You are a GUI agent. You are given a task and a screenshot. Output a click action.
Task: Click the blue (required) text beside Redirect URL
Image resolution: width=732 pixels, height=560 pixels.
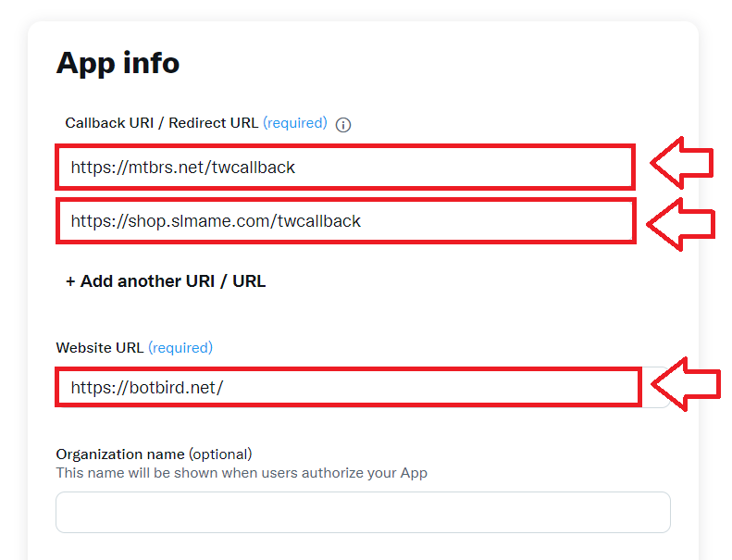[295, 123]
